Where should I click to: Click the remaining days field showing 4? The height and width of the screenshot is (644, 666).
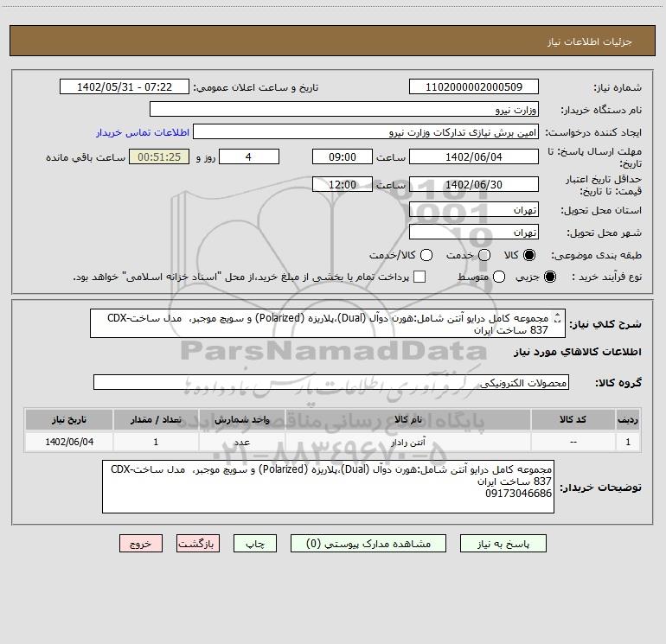(x=249, y=156)
